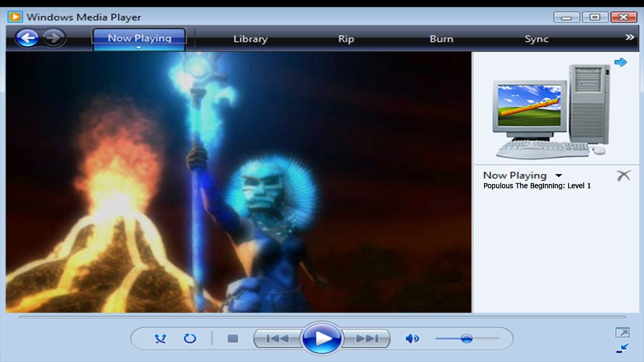Select Populous The Beginning: Level 1 track
This screenshot has width=644, height=362.
point(537,186)
